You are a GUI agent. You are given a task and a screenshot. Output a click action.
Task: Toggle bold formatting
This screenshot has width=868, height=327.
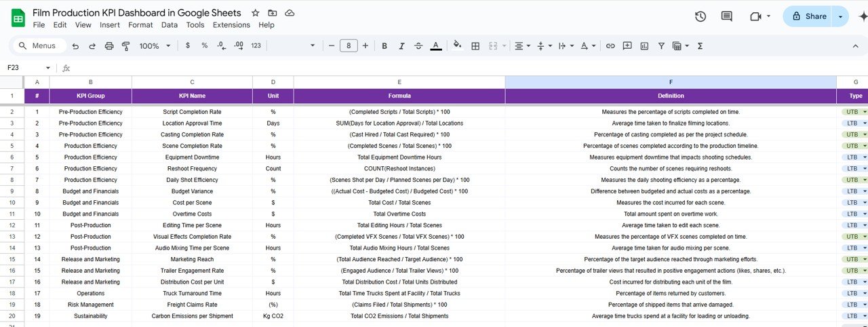384,45
